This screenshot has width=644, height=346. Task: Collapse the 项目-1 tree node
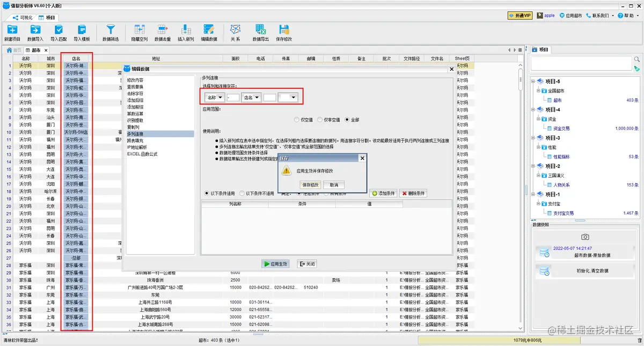533,194
